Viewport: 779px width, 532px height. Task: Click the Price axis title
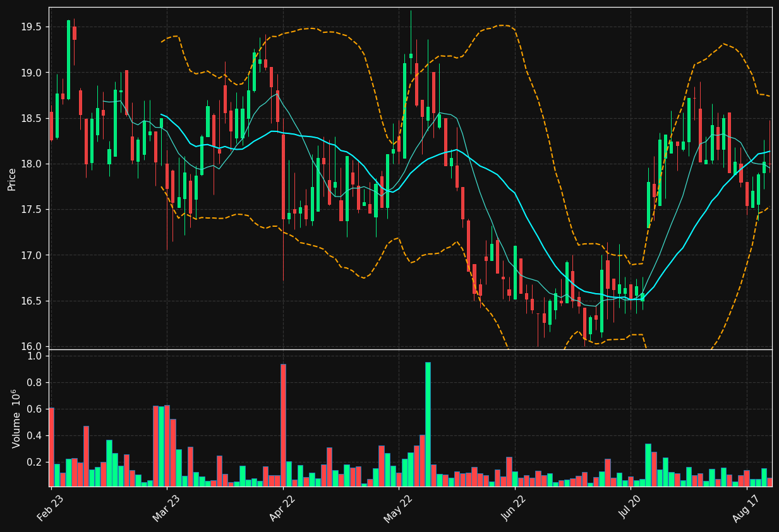point(12,179)
